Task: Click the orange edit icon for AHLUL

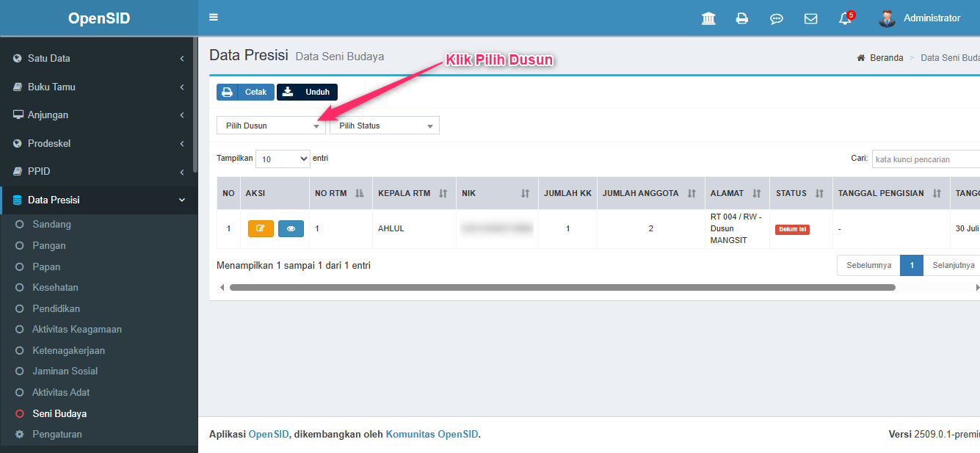Action: [x=261, y=228]
